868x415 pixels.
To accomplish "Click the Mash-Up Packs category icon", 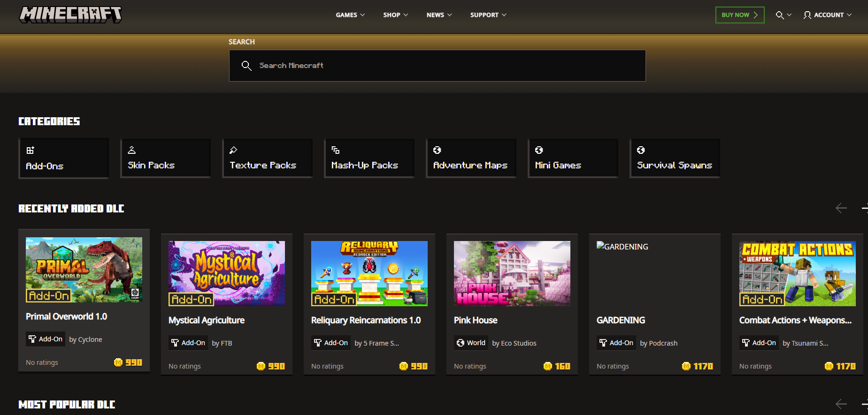I will [x=335, y=150].
